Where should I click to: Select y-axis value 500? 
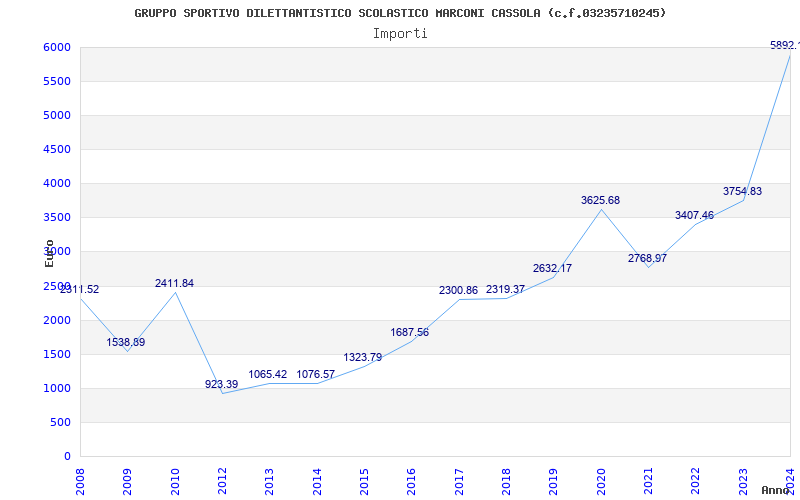tap(61, 423)
